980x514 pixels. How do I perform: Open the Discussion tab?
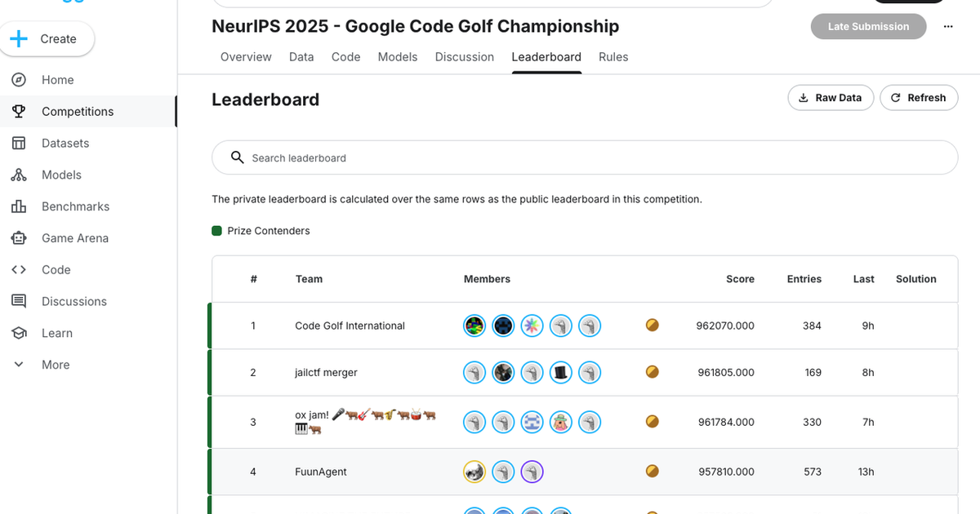(x=465, y=57)
